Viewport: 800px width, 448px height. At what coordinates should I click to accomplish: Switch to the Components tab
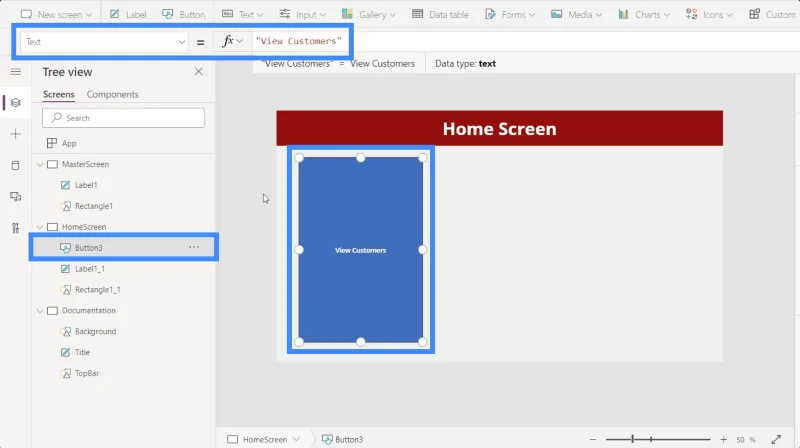coord(113,94)
